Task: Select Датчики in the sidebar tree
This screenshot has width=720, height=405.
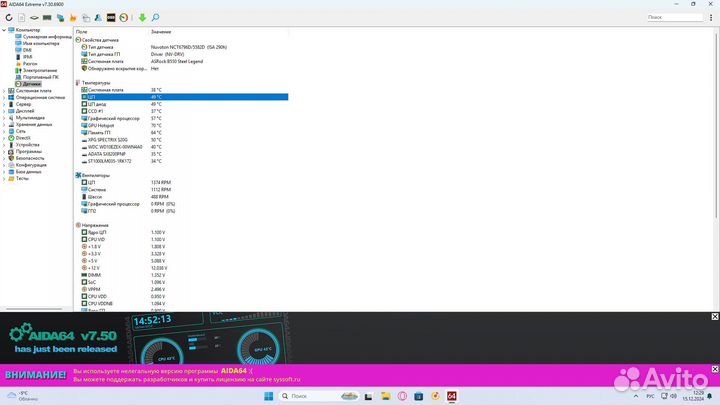Action: 31,84
